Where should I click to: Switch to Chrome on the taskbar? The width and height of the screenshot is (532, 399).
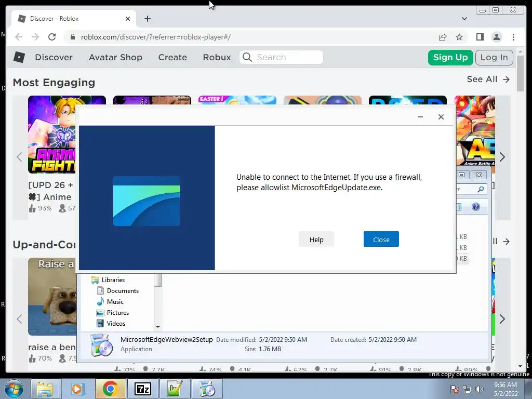pos(110,389)
